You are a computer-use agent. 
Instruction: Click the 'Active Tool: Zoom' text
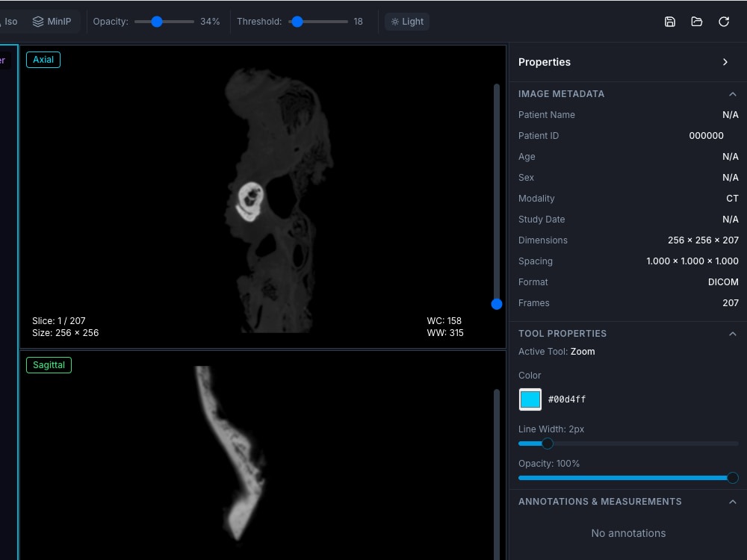(557, 352)
